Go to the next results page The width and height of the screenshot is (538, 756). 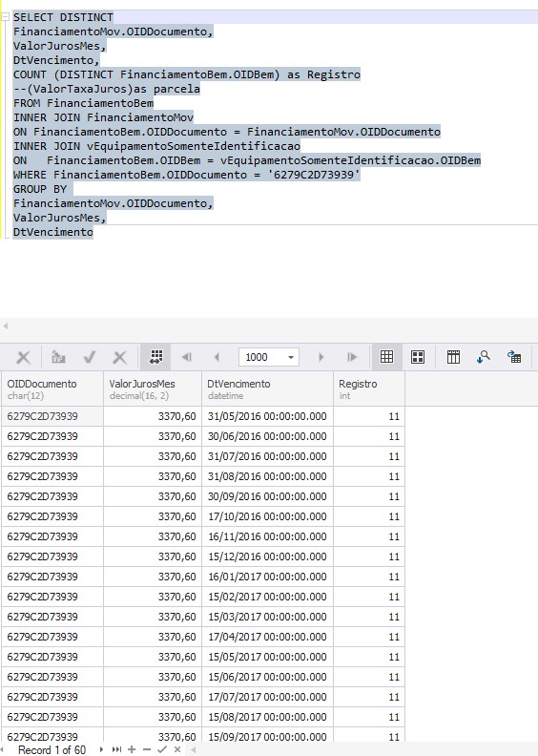321,357
